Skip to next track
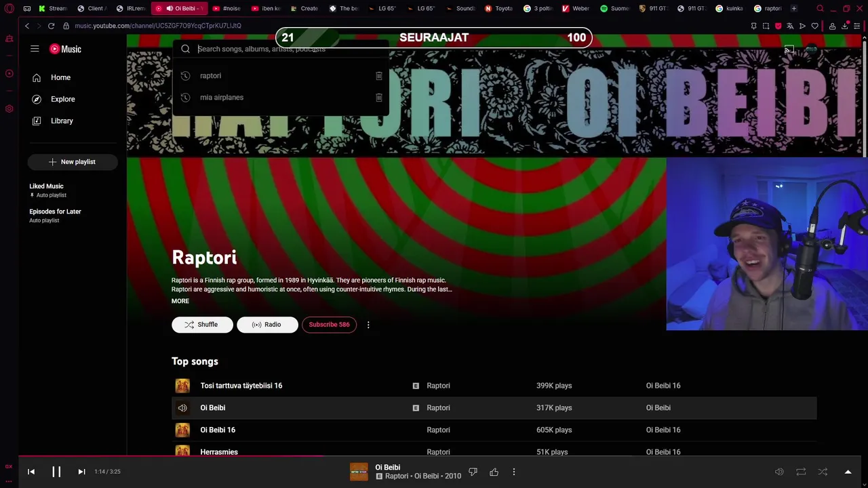 (x=81, y=472)
